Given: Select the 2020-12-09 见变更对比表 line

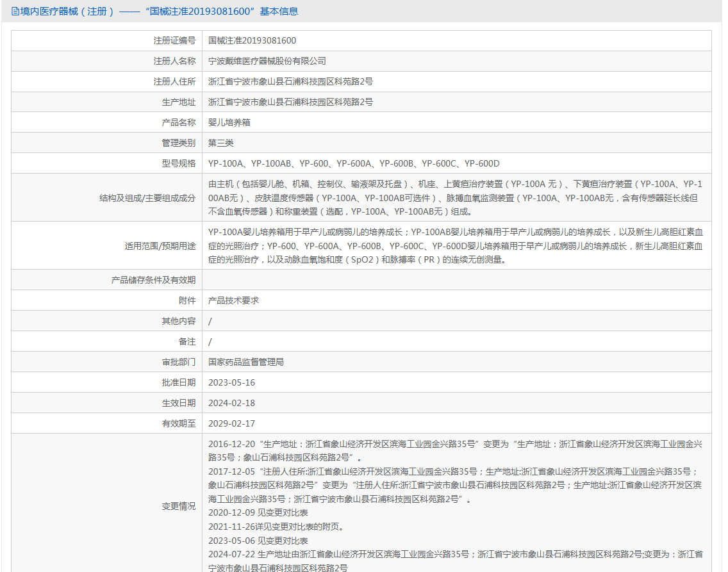Looking at the screenshot, I should (258, 512).
